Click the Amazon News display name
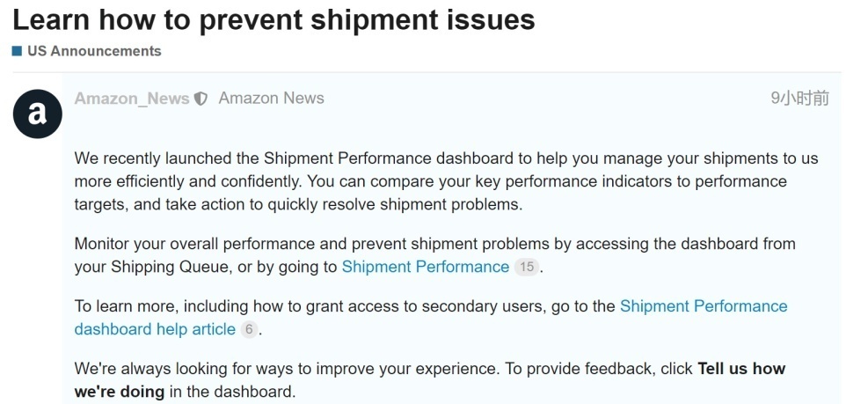Image resolution: width=868 pixels, height=404 pixels. pos(271,99)
